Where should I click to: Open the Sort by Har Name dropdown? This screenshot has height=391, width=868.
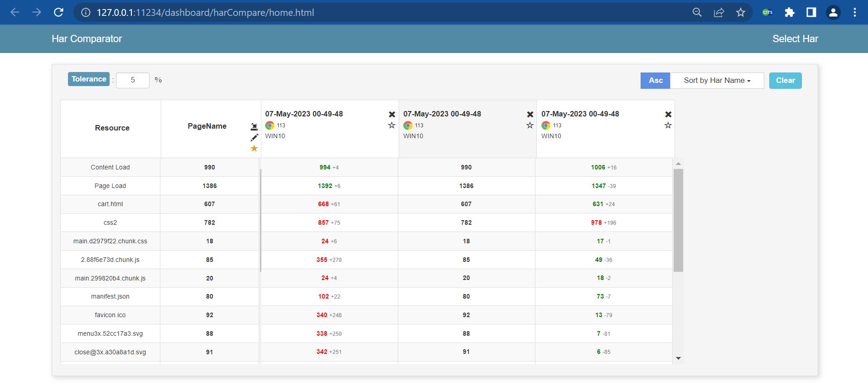(x=717, y=81)
